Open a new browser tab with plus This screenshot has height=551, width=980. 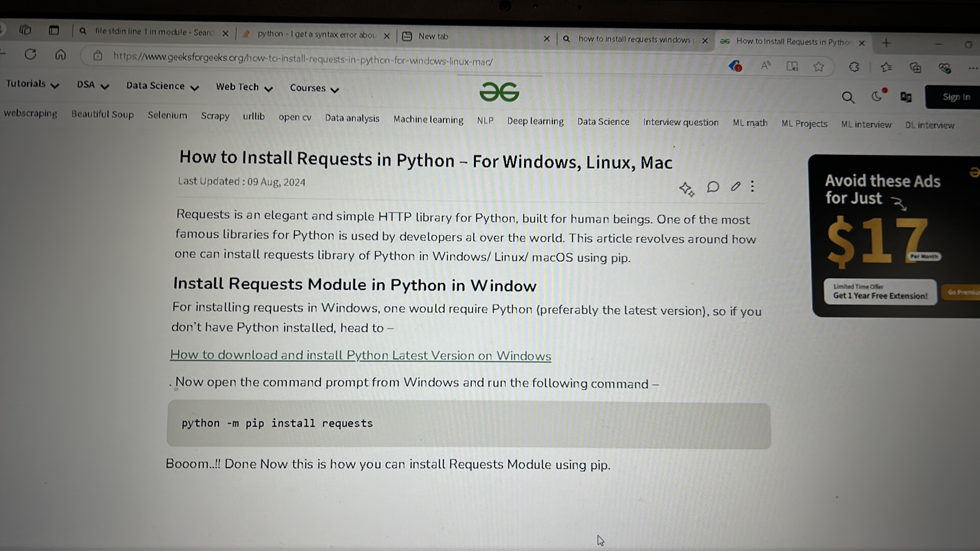coord(886,43)
